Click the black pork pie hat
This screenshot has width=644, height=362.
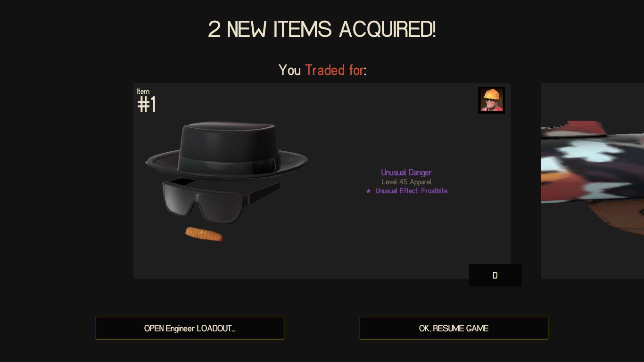click(x=227, y=150)
